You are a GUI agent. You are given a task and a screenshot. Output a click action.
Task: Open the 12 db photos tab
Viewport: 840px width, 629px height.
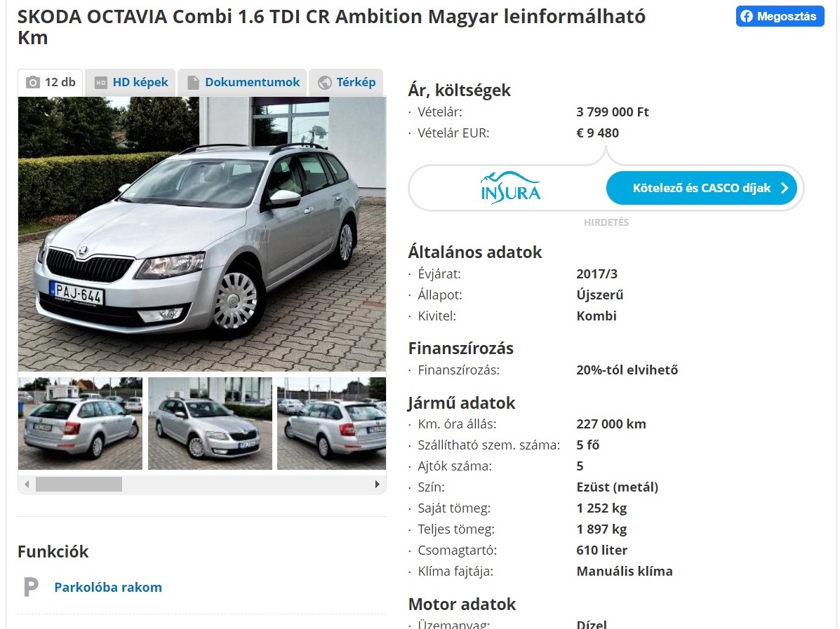click(51, 83)
